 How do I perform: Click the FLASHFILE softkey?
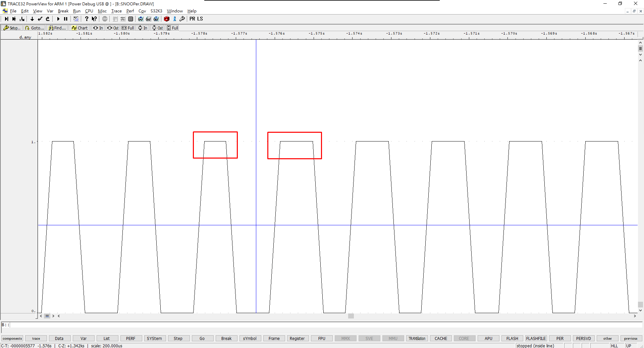click(x=536, y=338)
